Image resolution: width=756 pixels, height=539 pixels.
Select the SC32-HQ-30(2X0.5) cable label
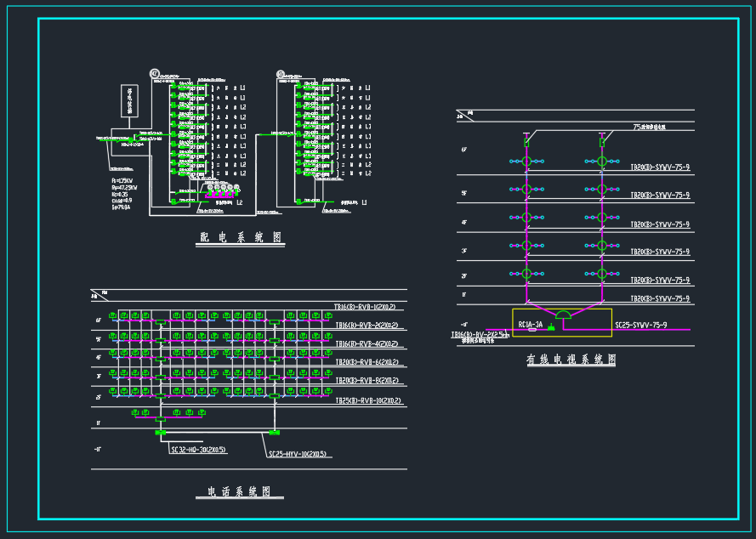point(198,450)
